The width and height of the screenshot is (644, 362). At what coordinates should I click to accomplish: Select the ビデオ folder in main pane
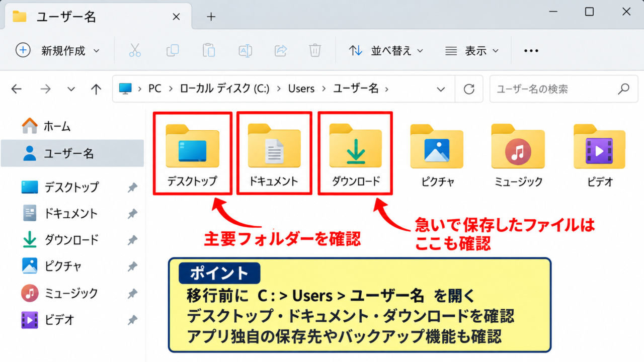[x=600, y=155]
